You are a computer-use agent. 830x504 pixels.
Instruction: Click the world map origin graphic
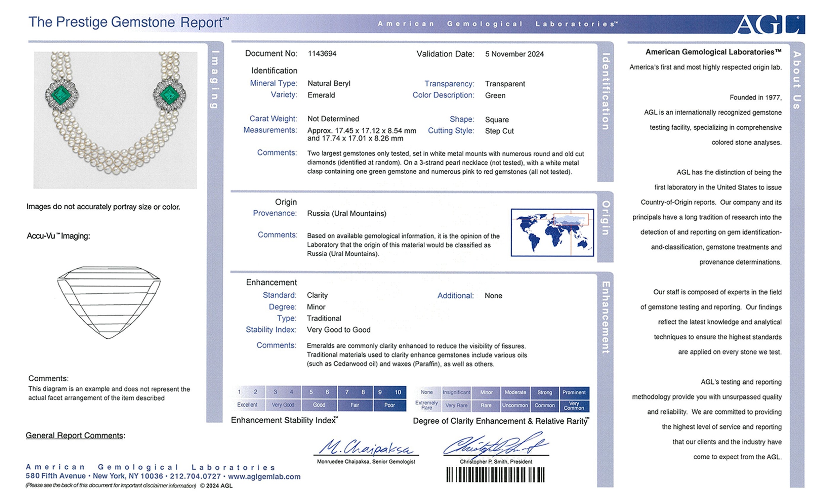click(x=552, y=233)
